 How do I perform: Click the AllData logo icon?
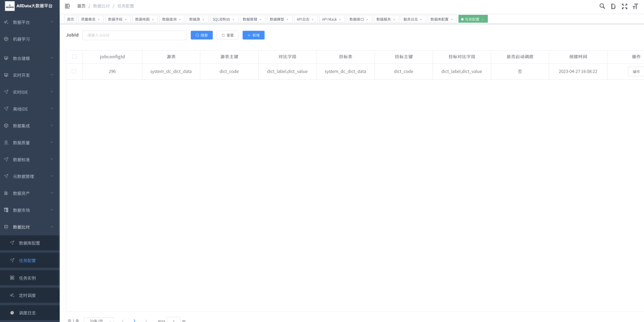click(x=10, y=6)
